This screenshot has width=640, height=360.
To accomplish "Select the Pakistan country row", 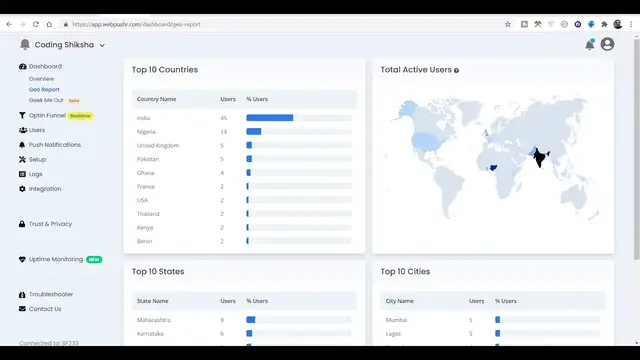I will (x=244, y=159).
